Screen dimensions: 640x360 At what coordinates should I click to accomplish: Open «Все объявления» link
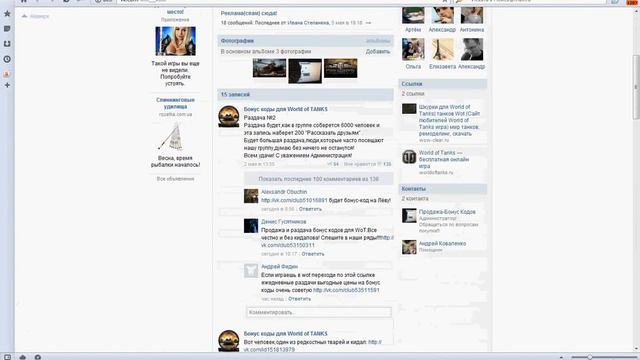pos(176,179)
